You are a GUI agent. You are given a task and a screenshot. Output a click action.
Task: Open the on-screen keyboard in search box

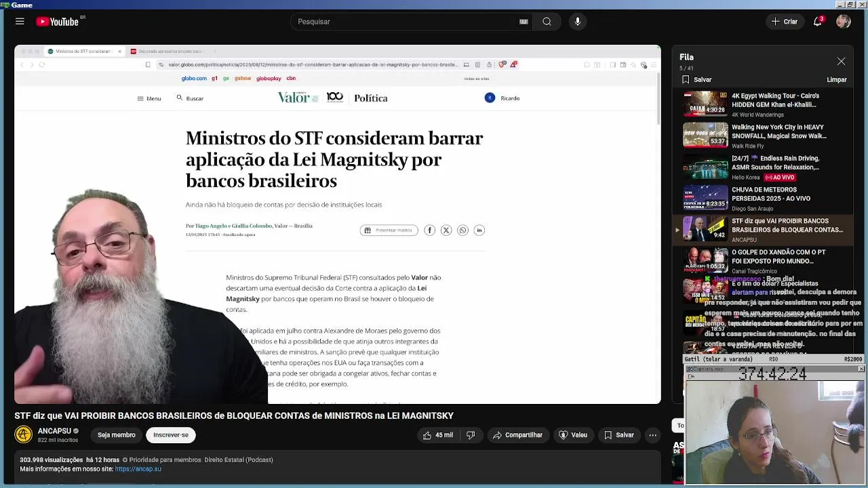click(524, 22)
